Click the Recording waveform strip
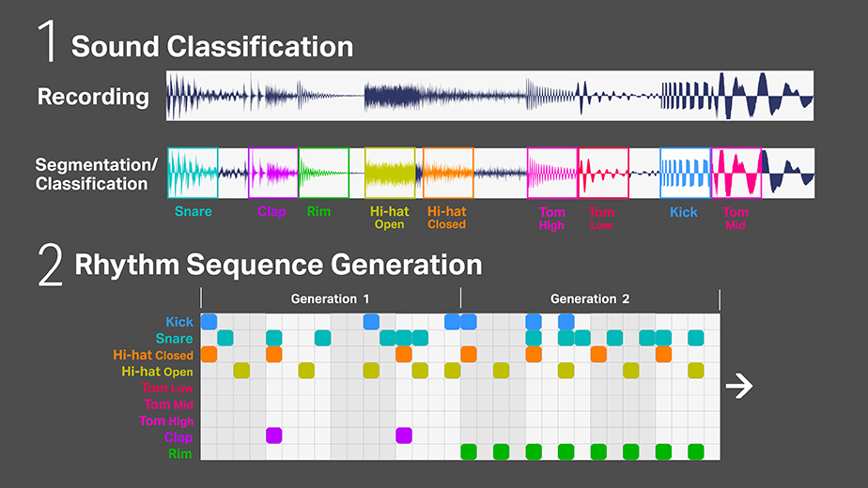 489,96
